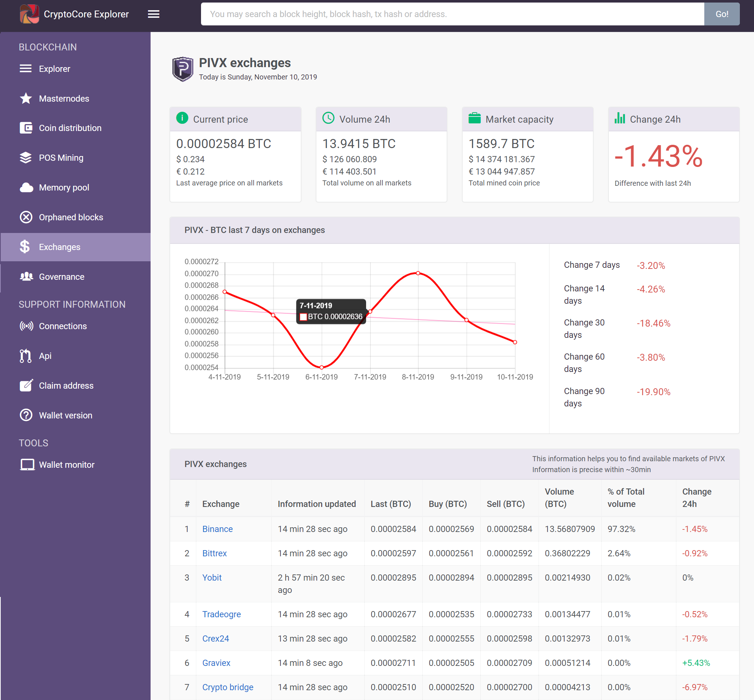Open the Governance page
Screen dimensions: 754x700
coord(75,277)
